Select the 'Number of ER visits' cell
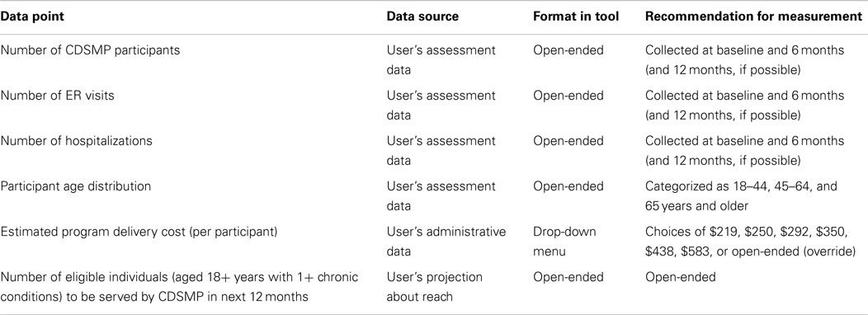Image resolution: width=868 pixels, height=315 pixels. point(58,95)
